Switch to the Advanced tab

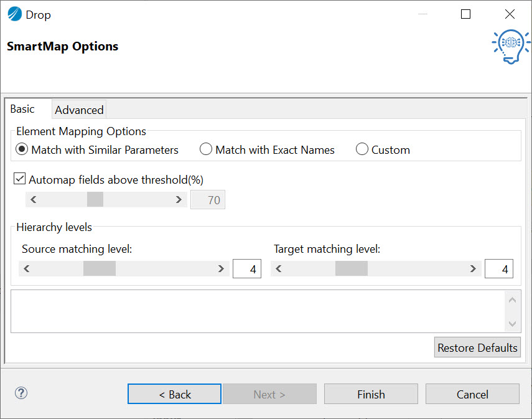tap(79, 110)
